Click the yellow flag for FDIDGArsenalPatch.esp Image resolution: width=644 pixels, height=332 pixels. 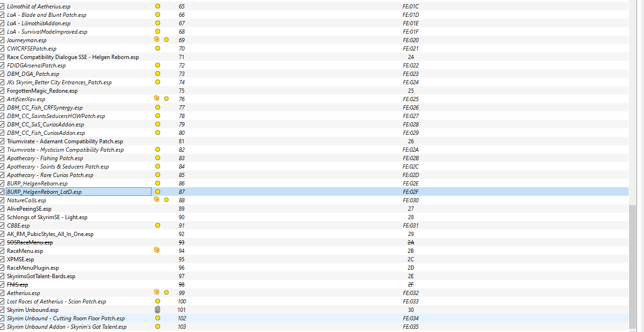point(157,65)
